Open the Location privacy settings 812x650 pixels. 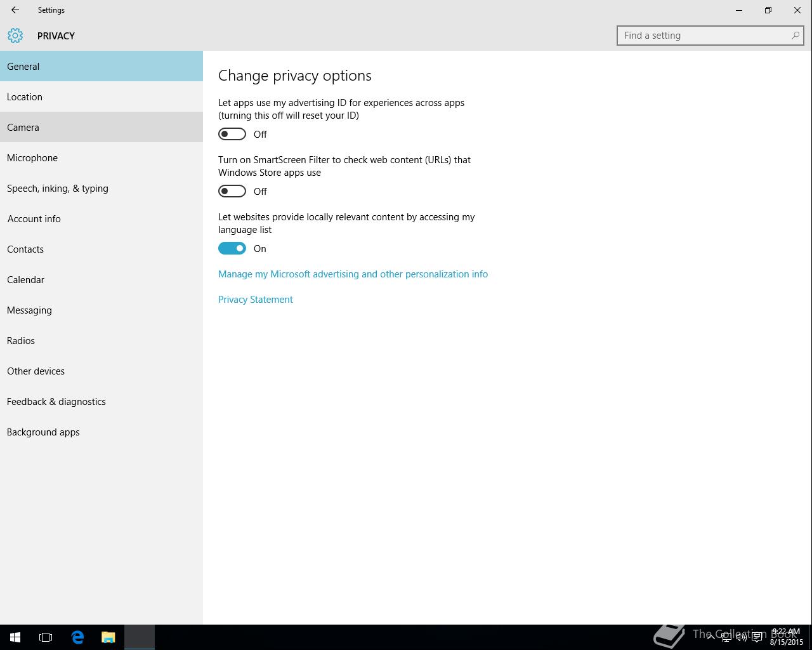coord(101,96)
